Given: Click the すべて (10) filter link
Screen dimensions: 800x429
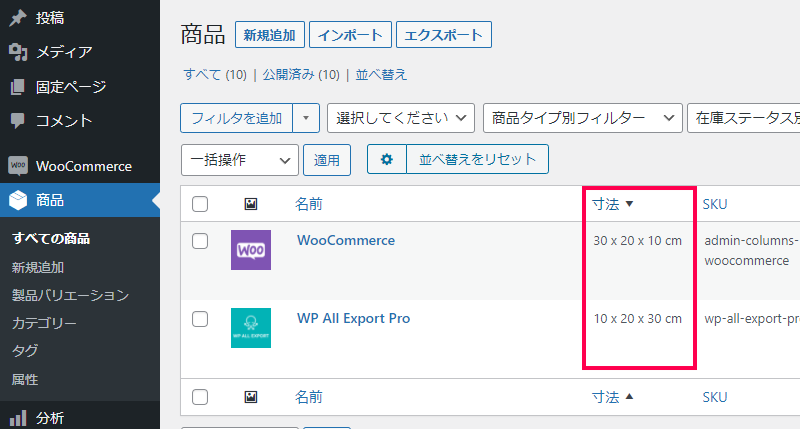Looking at the screenshot, I should click(x=215, y=75).
